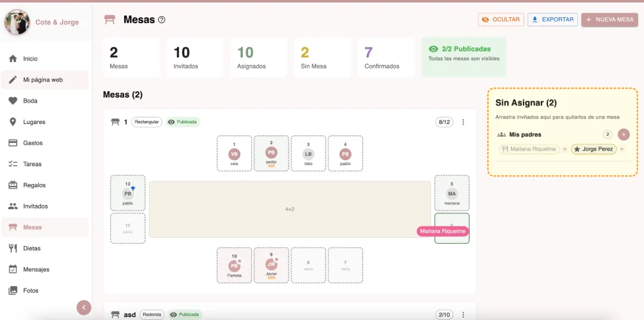Click the Rectangular shape chip on table 1
Image resolution: width=644 pixels, height=320 pixels.
pyautogui.click(x=147, y=122)
